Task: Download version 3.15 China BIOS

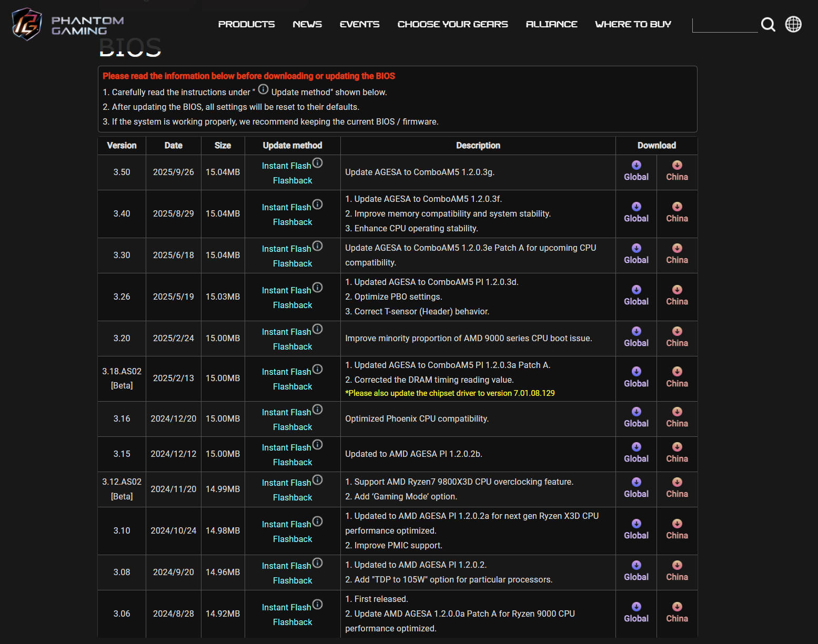Action: coord(676,453)
